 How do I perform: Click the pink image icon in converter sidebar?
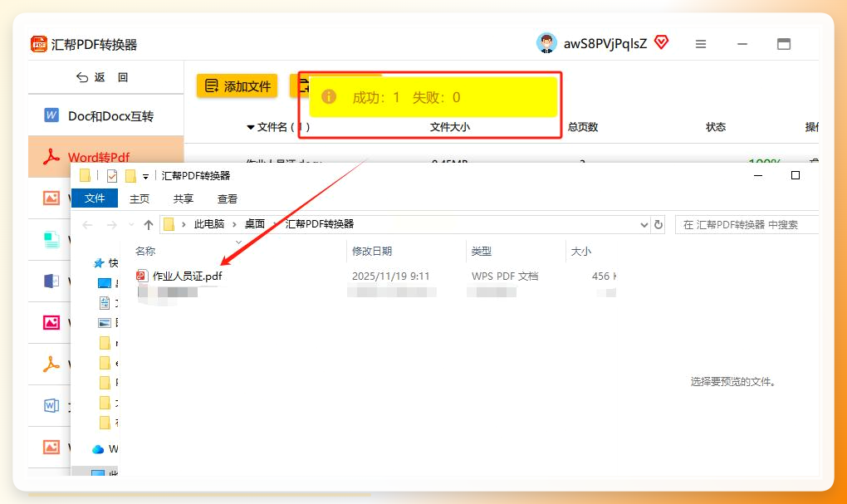(x=51, y=322)
